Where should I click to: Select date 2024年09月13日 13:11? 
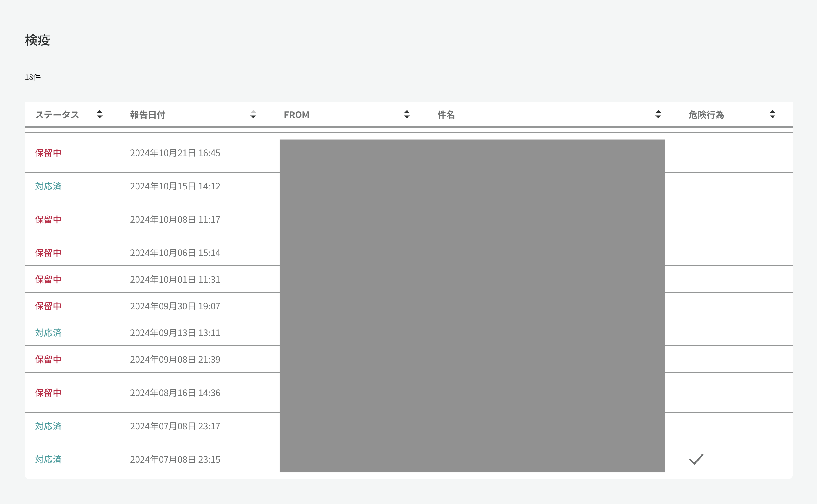[175, 333]
